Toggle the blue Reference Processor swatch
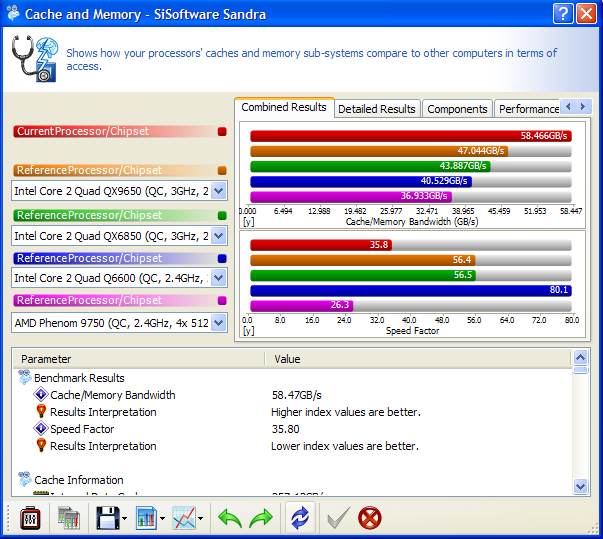Screen dimensions: 603x539 [222, 258]
